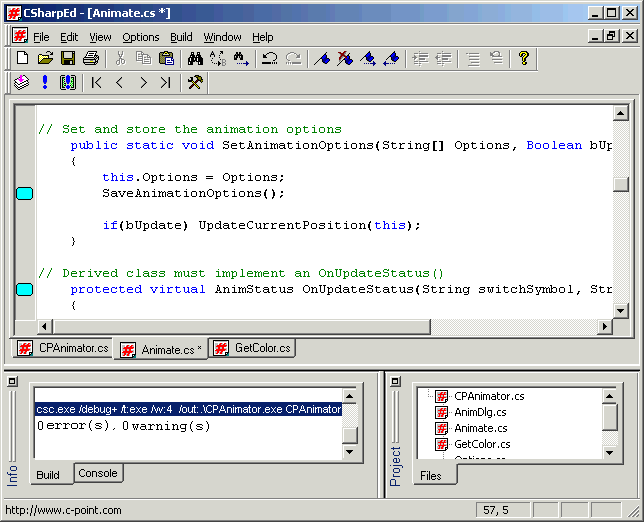Toggle the cyan bookmark beside OnUpdateStatus line
Viewport: 644px width, 522px height.
[25, 289]
